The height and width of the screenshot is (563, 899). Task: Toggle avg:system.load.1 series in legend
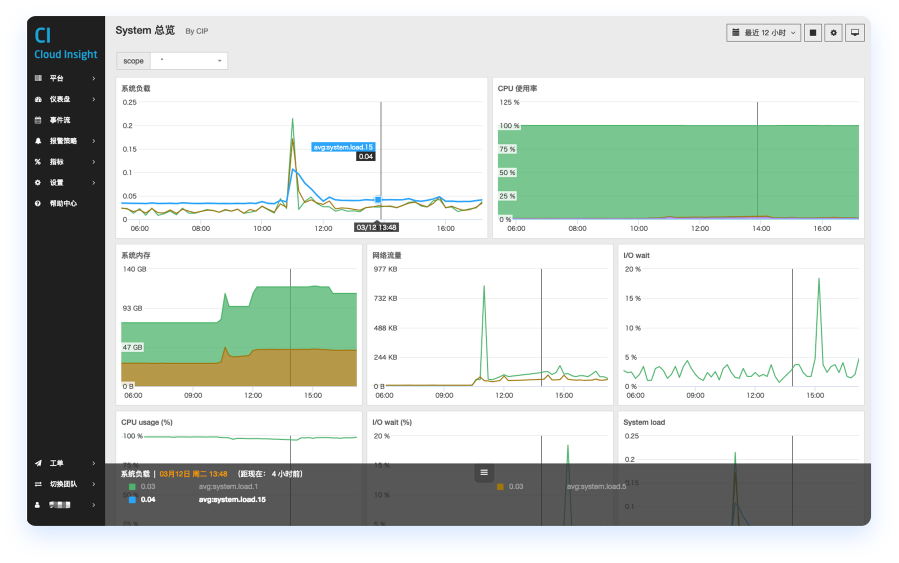(228, 486)
